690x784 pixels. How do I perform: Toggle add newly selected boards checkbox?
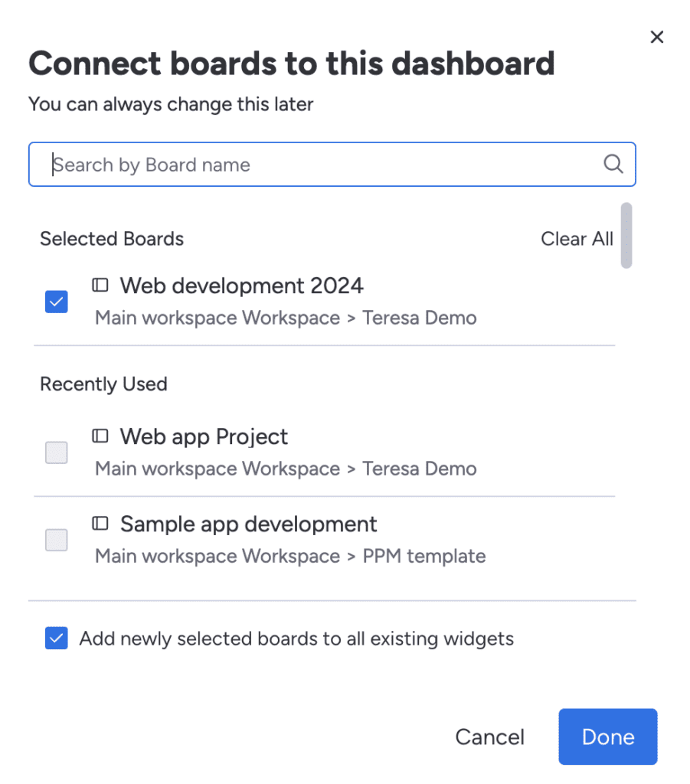(57, 638)
